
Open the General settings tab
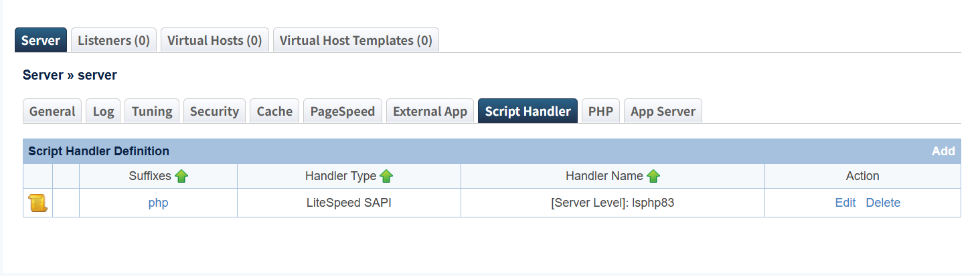point(52,111)
